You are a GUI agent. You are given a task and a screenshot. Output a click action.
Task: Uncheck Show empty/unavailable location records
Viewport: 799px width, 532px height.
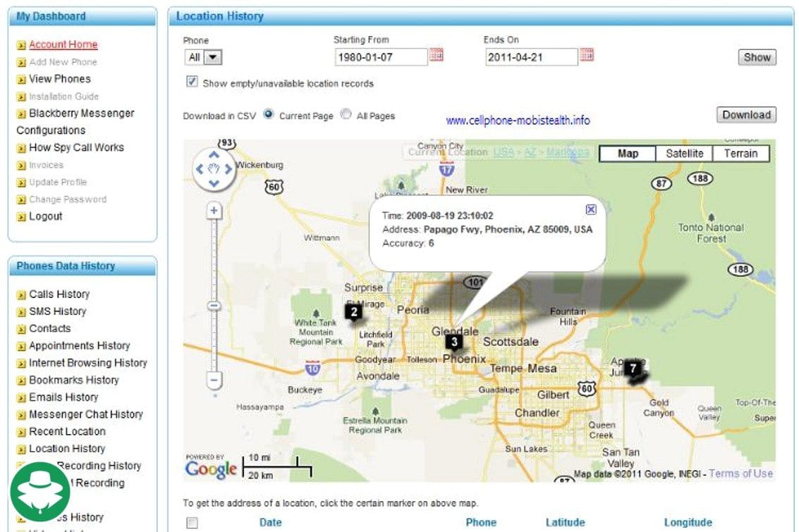pos(192,82)
